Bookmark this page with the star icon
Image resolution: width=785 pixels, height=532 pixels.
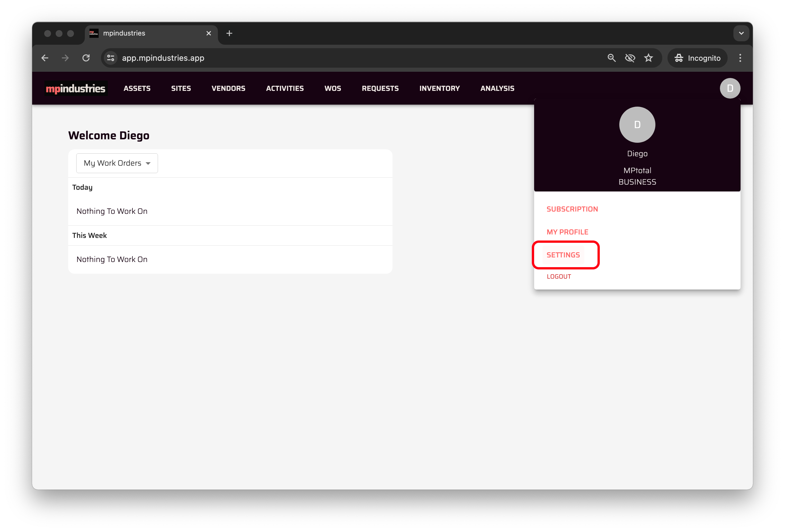pos(648,58)
